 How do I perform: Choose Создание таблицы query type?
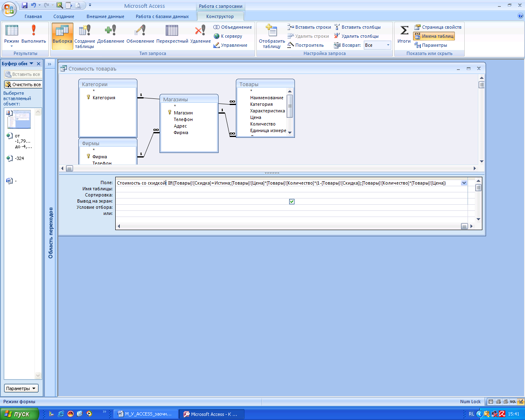tap(84, 36)
